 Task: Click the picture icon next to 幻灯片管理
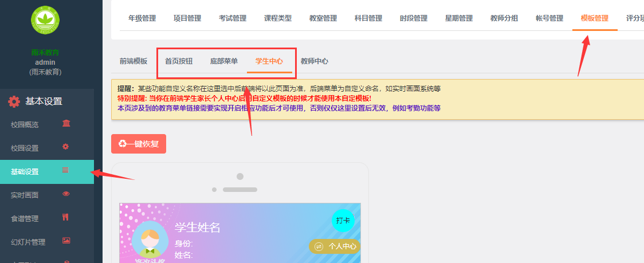tap(66, 241)
